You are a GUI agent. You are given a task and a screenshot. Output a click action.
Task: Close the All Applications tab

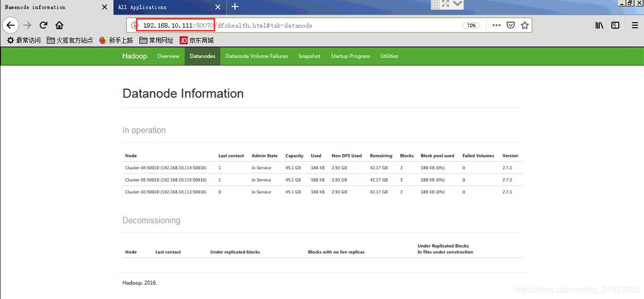218,7
